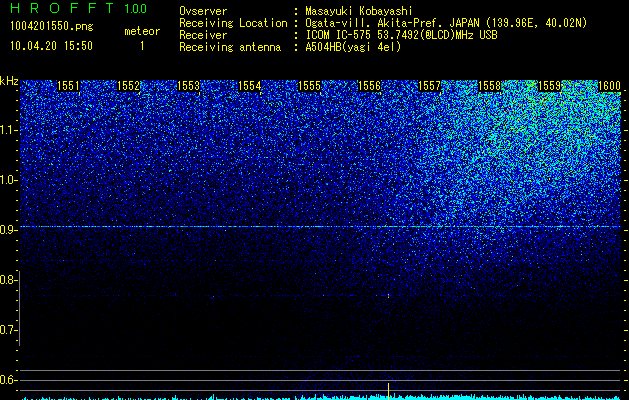
Task: Click the 1558 time marker
Action: click(489, 86)
